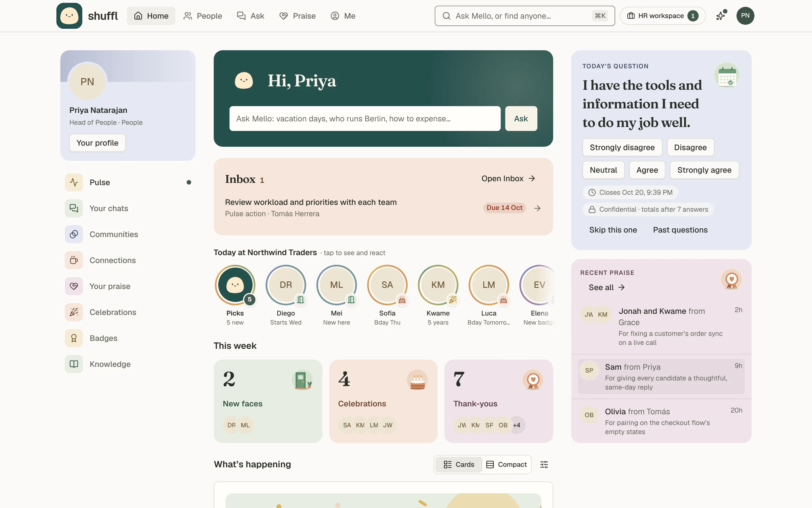The width and height of the screenshot is (812, 508).
Task: Switch feed to Cards view
Action: point(459,464)
